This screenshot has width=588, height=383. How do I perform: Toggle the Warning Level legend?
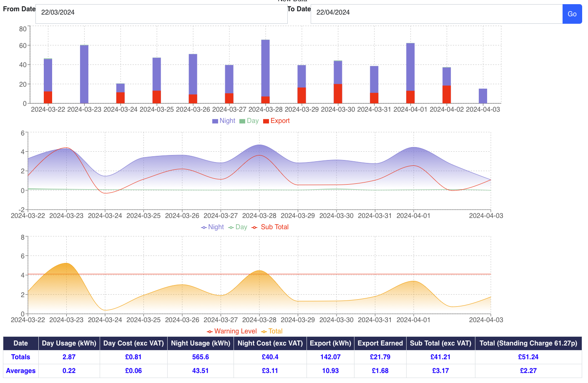coord(232,331)
